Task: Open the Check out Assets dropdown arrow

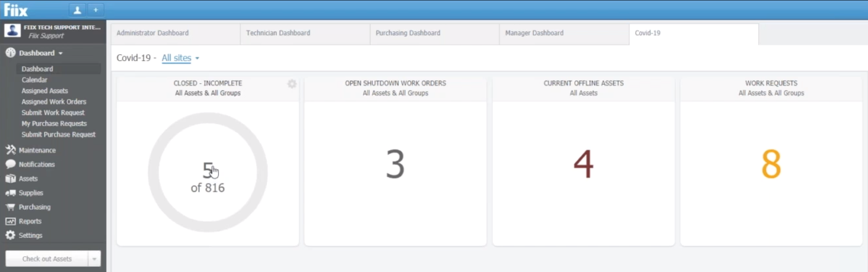Action: tap(94, 259)
